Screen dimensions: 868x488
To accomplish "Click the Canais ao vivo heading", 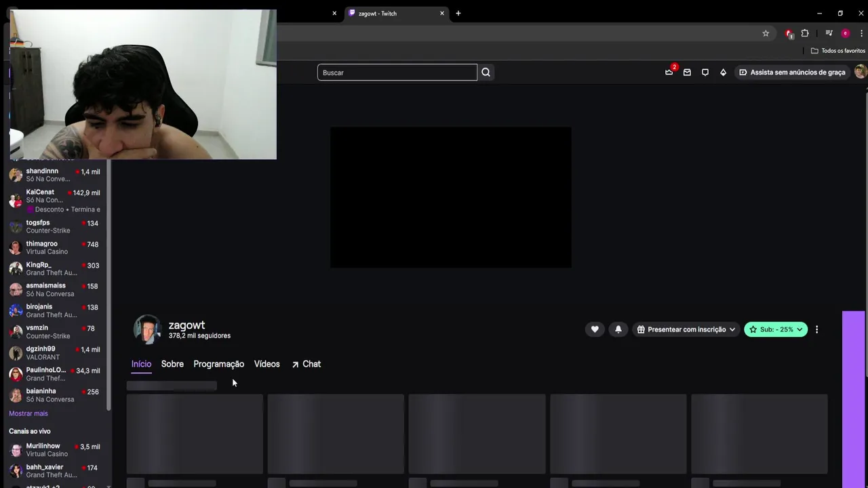I will (30, 431).
